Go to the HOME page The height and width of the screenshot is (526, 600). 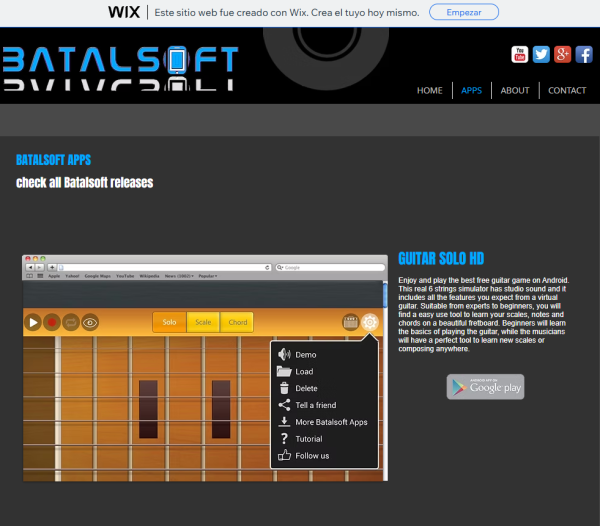coord(429,91)
